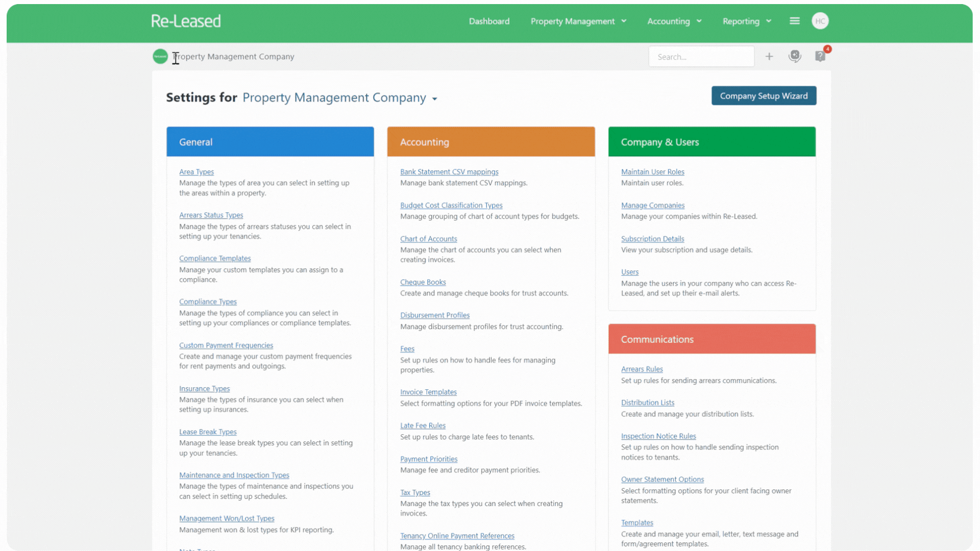Open Lease Break Types
Image resolution: width=980 pixels, height=551 pixels.
[208, 432]
